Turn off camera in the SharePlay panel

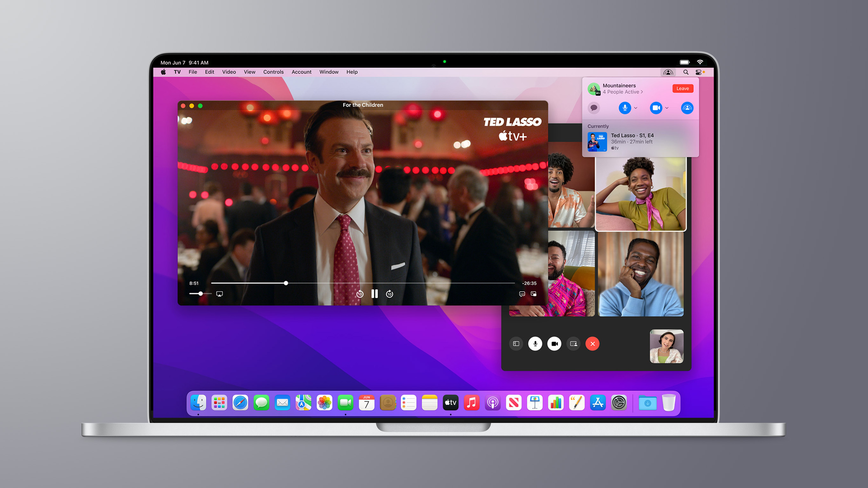click(656, 108)
